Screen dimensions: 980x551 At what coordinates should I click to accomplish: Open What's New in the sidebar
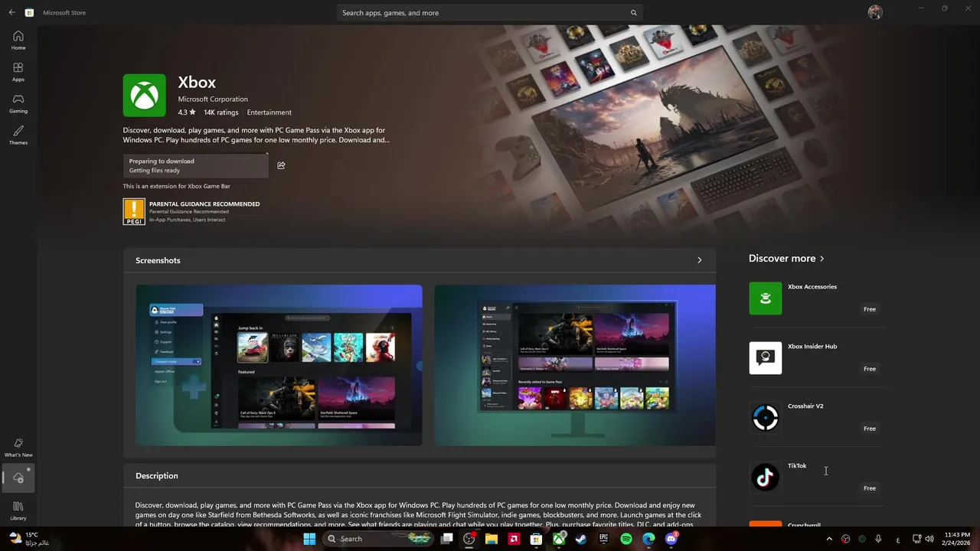tap(18, 448)
